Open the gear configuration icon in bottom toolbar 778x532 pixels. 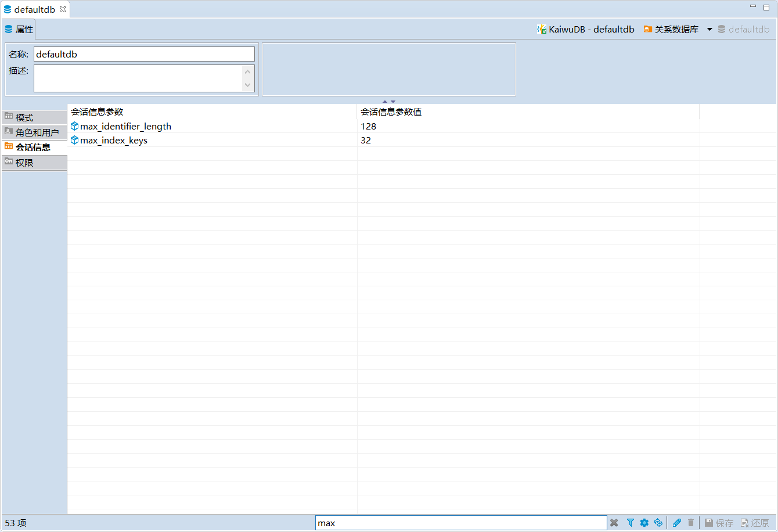pos(644,523)
